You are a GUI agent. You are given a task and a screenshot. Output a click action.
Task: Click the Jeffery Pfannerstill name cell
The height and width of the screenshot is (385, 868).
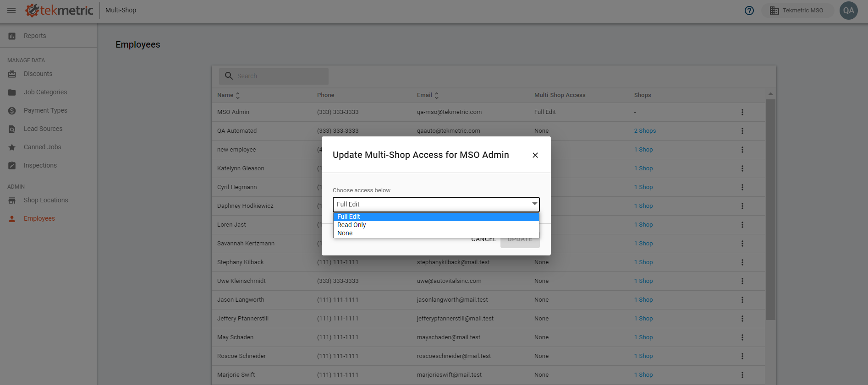(x=243, y=319)
